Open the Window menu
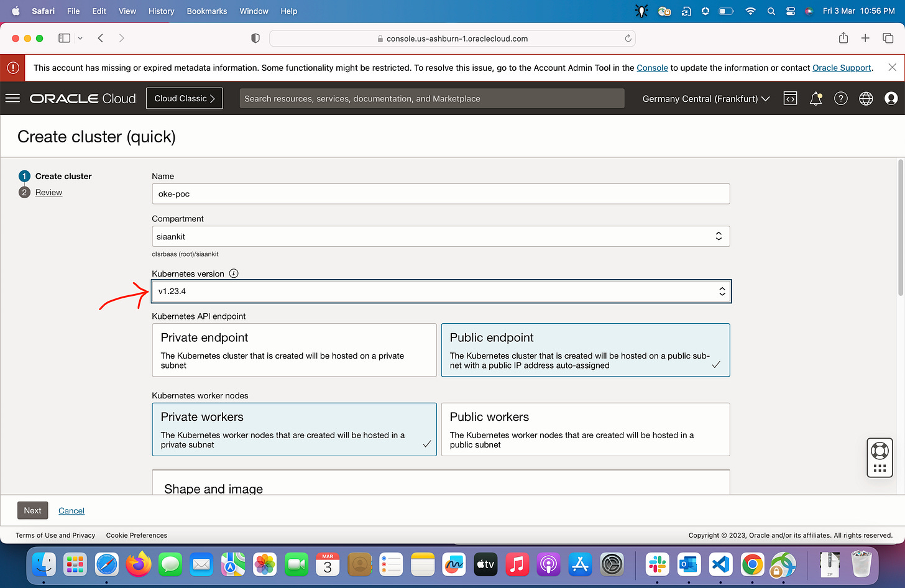 coord(254,11)
